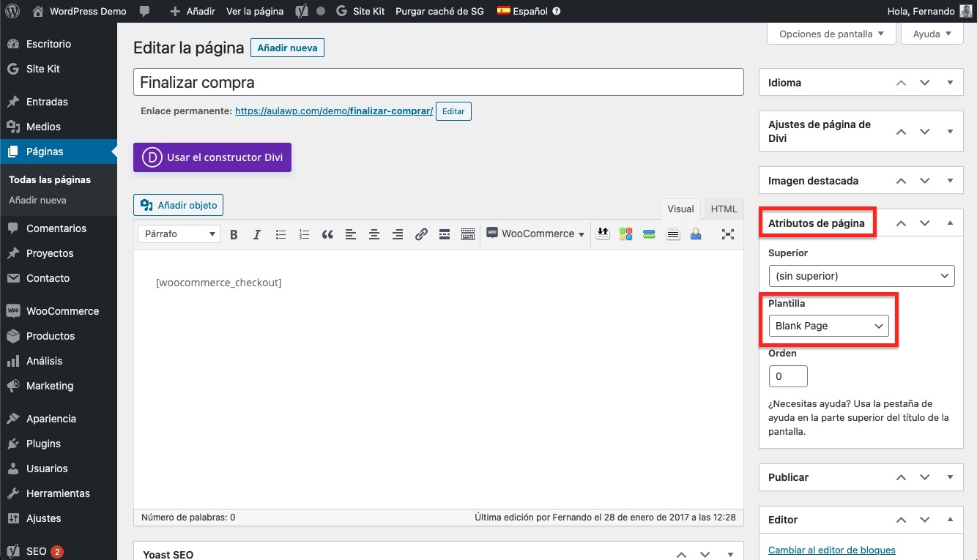Click the lined notepad toolbar icon

pos(673,234)
